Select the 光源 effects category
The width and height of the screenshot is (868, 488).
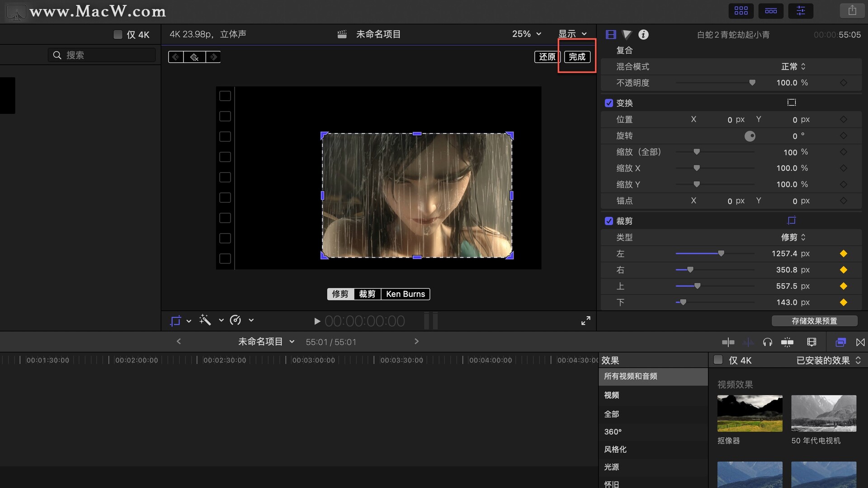653,467
